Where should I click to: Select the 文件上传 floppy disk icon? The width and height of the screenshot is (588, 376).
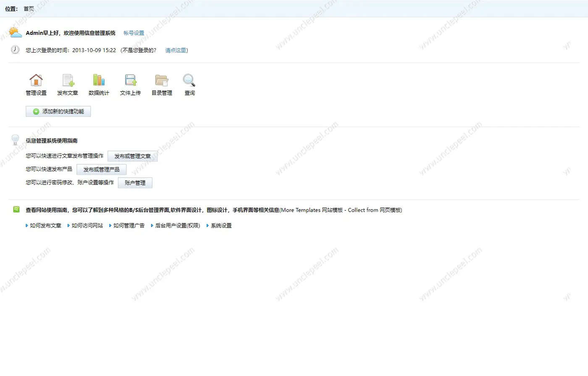click(x=131, y=80)
